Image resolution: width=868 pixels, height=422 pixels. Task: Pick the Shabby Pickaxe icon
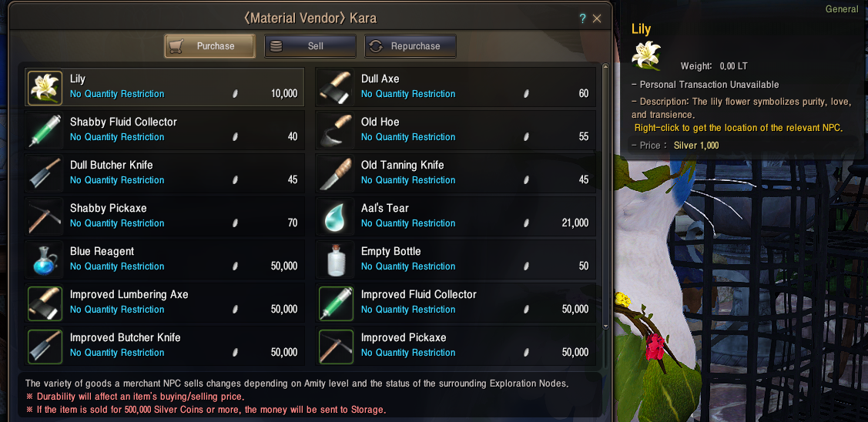[45, 216]
